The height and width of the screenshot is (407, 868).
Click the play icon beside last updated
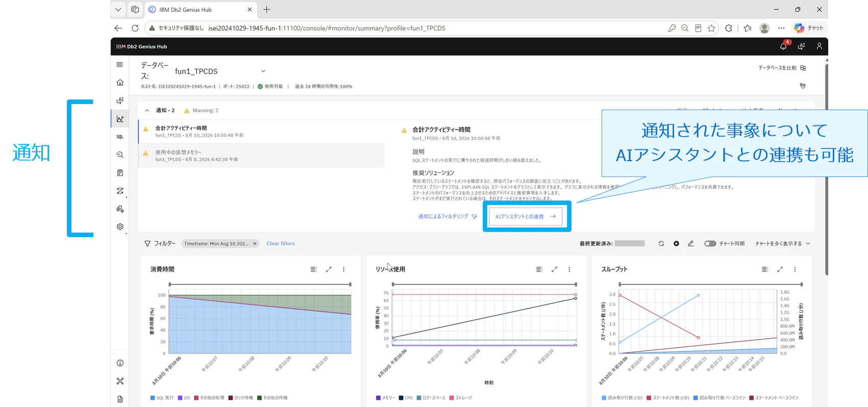(x=676, y=244)
